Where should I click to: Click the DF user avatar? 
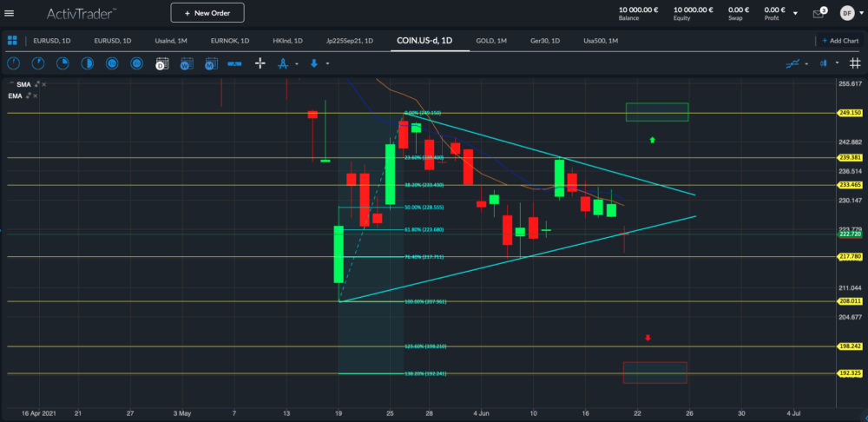[x=847, y=13]
